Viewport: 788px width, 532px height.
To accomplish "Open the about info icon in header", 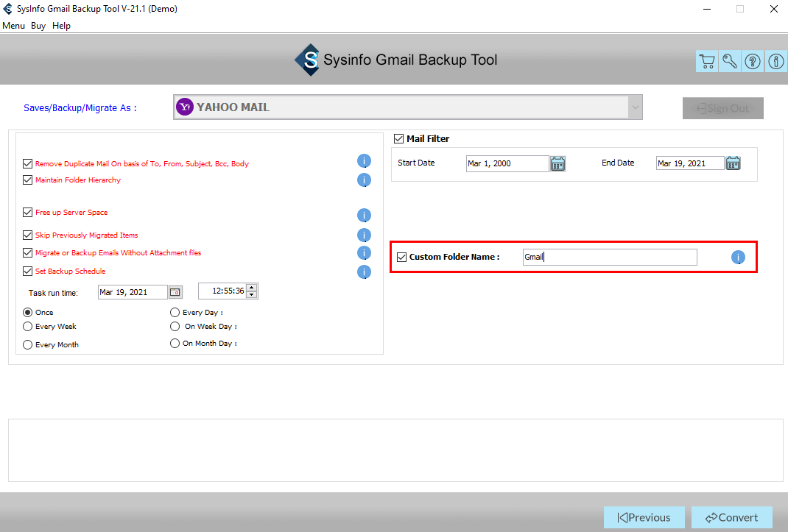I will click(x=776, y=61).
